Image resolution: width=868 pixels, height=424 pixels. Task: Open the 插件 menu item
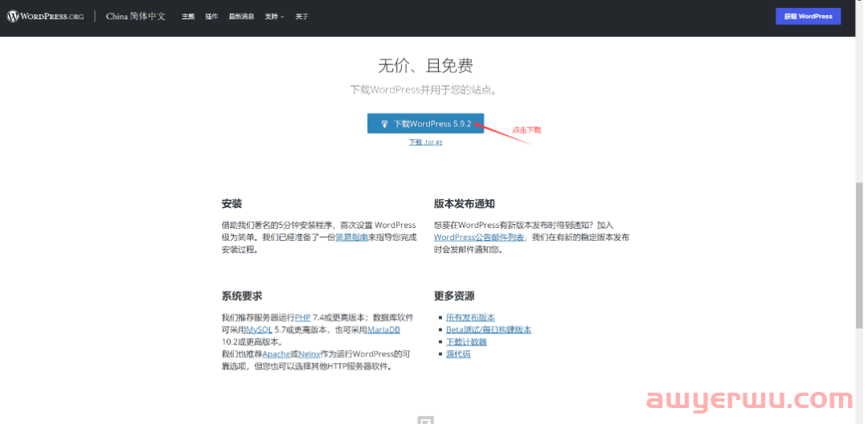pyautogui.click(x=211, y=17)
